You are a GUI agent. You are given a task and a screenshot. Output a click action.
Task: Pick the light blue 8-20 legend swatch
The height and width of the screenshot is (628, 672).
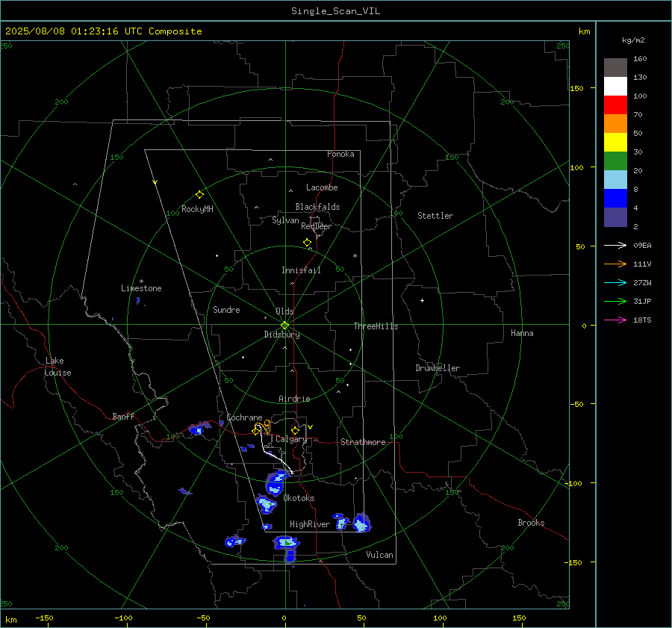(615, 180)
